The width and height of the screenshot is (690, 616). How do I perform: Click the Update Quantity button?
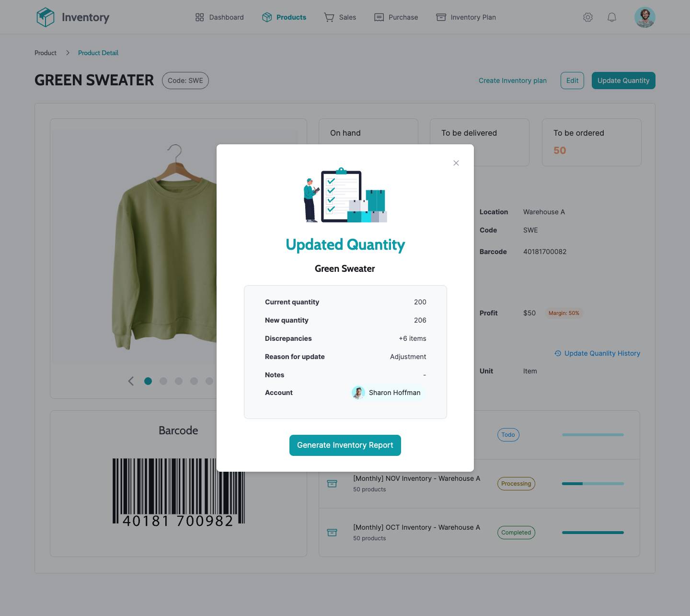click(x=623, y=81)
